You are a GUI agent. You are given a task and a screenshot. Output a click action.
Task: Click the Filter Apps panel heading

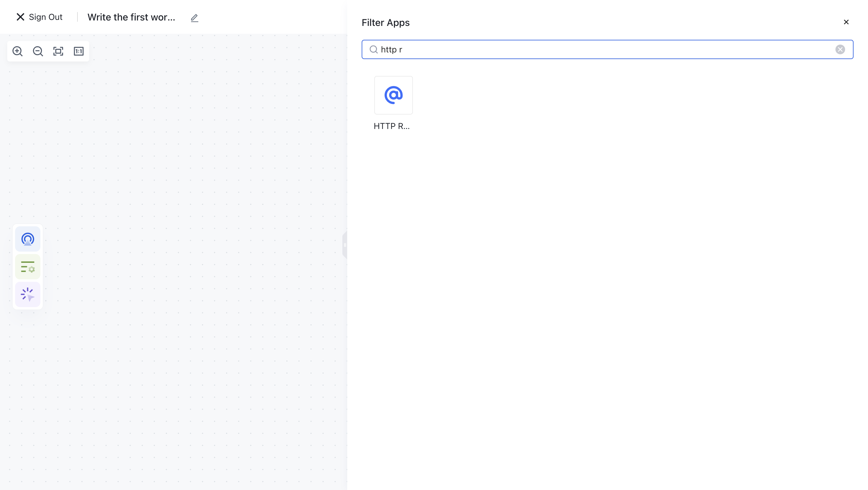385,23
